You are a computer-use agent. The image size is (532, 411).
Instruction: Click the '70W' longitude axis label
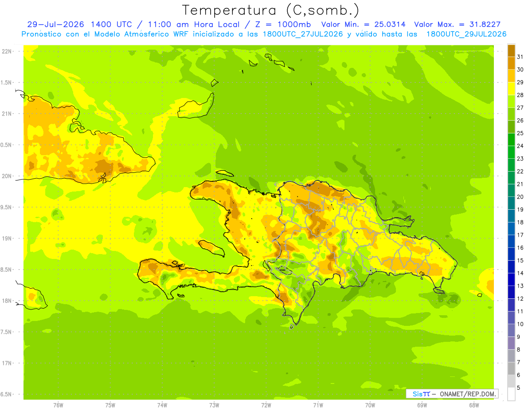[x=370, y=406]
